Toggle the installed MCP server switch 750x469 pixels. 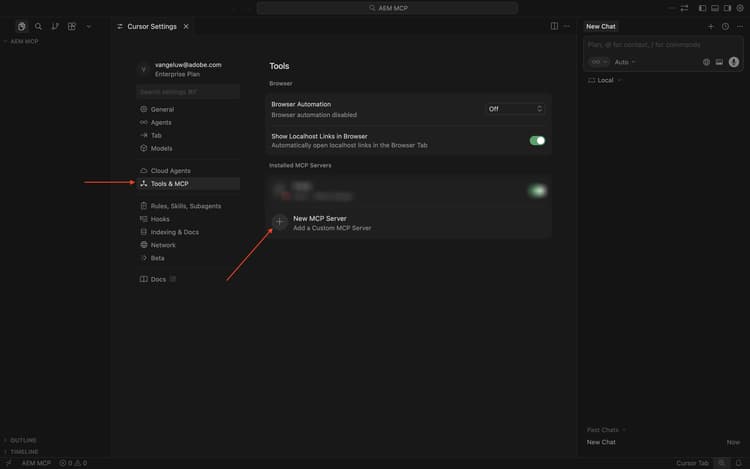click(x=537, y=191)
